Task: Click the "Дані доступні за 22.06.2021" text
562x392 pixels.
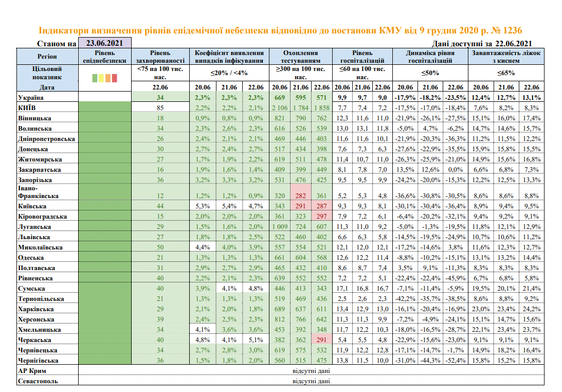Action: point(482,44)
